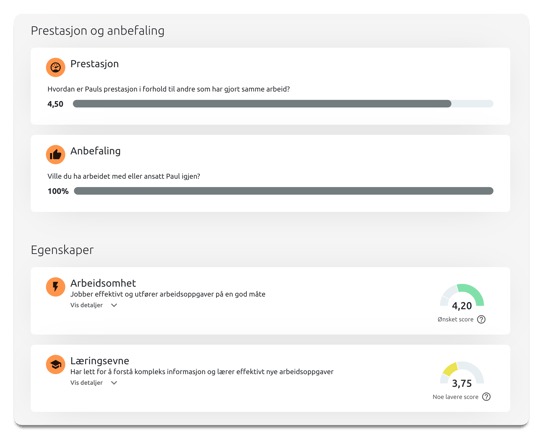Click the Ønsket score label
This screenshot has width=543, height=439.
coord(455,320)
